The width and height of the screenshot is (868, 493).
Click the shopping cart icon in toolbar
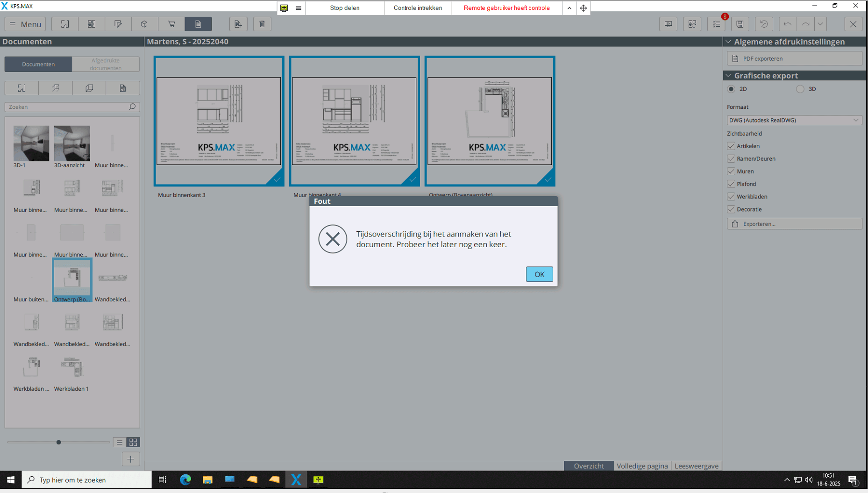pos(171,24)
